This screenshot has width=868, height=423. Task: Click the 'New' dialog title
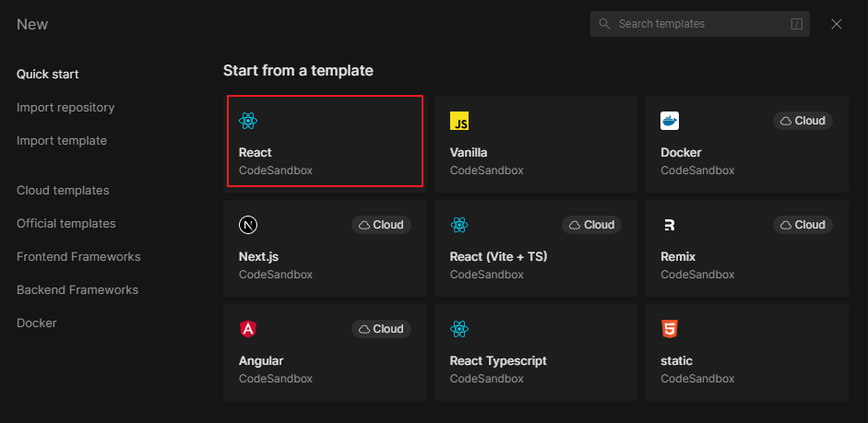[32, 24]
